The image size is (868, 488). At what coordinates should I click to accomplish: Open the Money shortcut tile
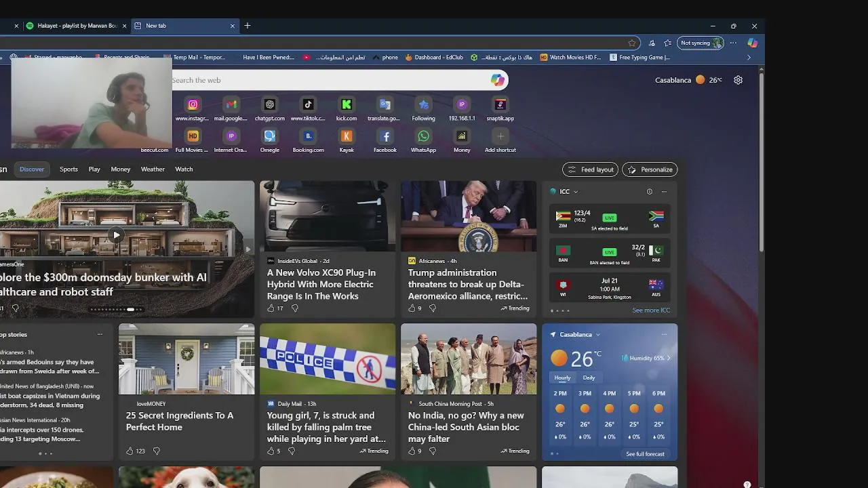click(462, 136)
